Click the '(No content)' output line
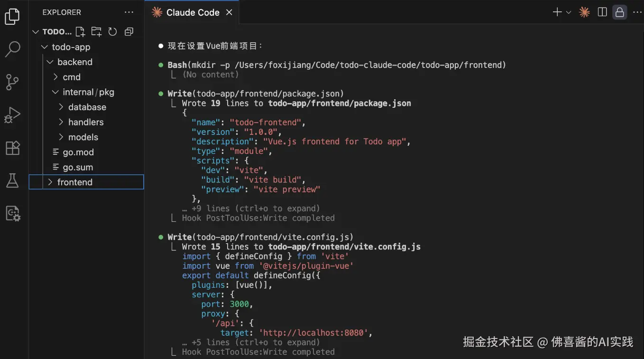644x359 pixels. (x=211, y=75)
